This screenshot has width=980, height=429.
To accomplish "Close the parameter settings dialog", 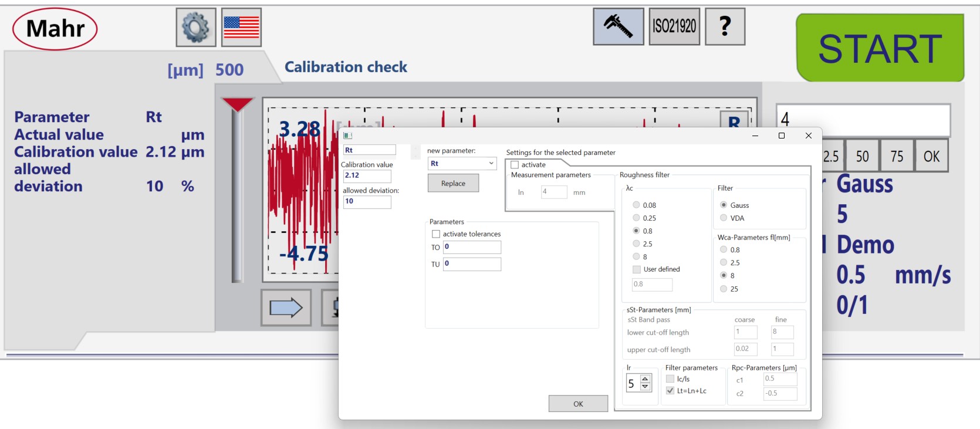I will click(x=809, y=136).
